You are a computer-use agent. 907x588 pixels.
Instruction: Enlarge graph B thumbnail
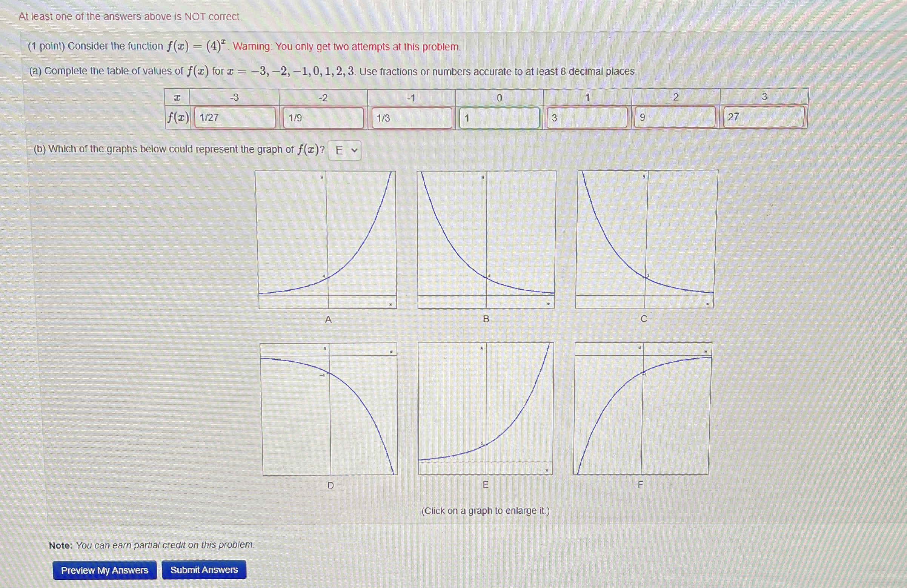(486, 239)
